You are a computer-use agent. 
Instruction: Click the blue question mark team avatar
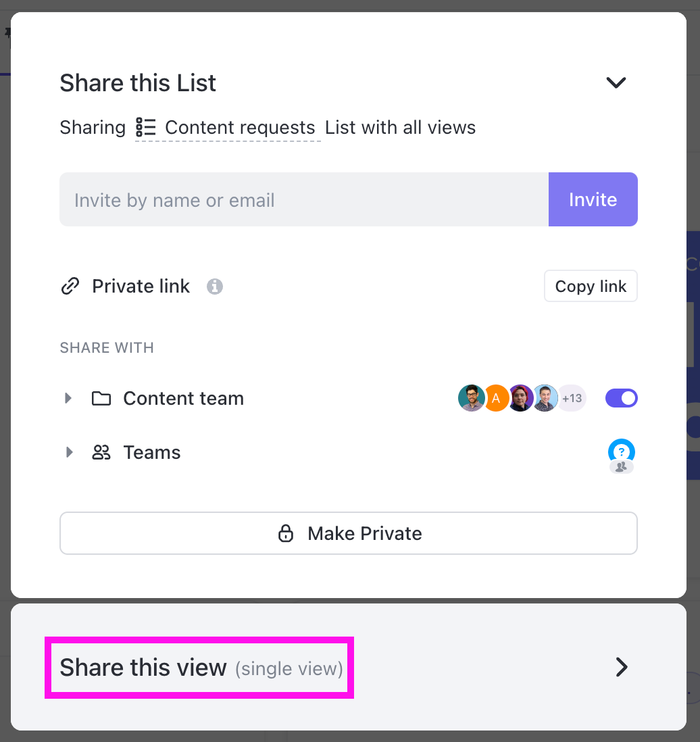[x=621, y=451]
